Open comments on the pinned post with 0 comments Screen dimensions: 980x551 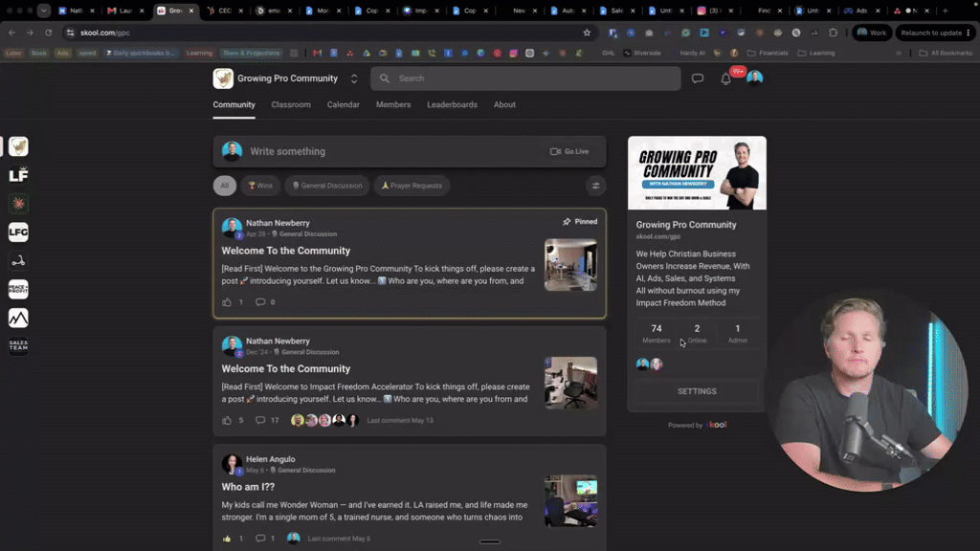pos(260,301)
